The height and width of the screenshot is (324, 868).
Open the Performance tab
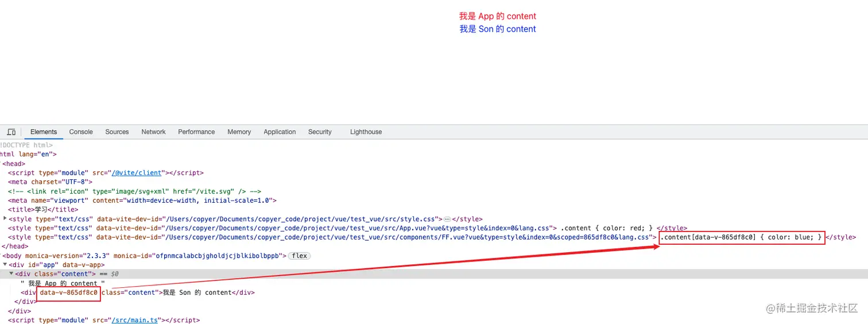coord(196,132)
